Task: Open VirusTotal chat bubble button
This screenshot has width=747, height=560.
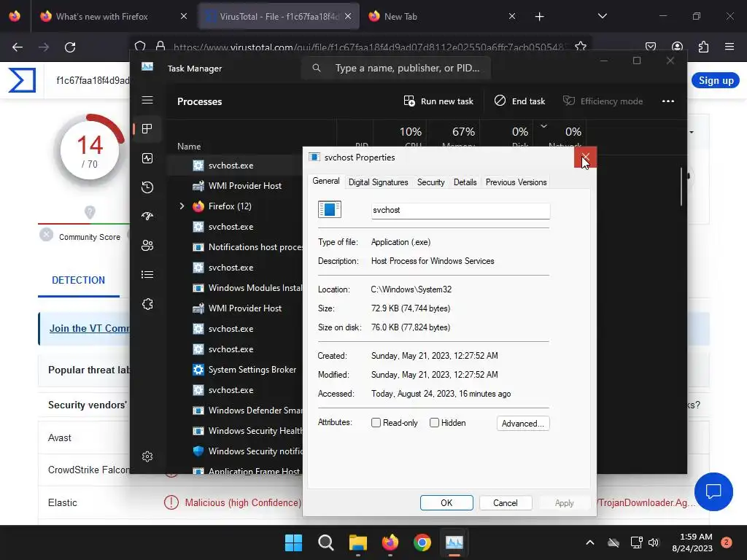Action: pyautogui.click(x=713, y=491)
